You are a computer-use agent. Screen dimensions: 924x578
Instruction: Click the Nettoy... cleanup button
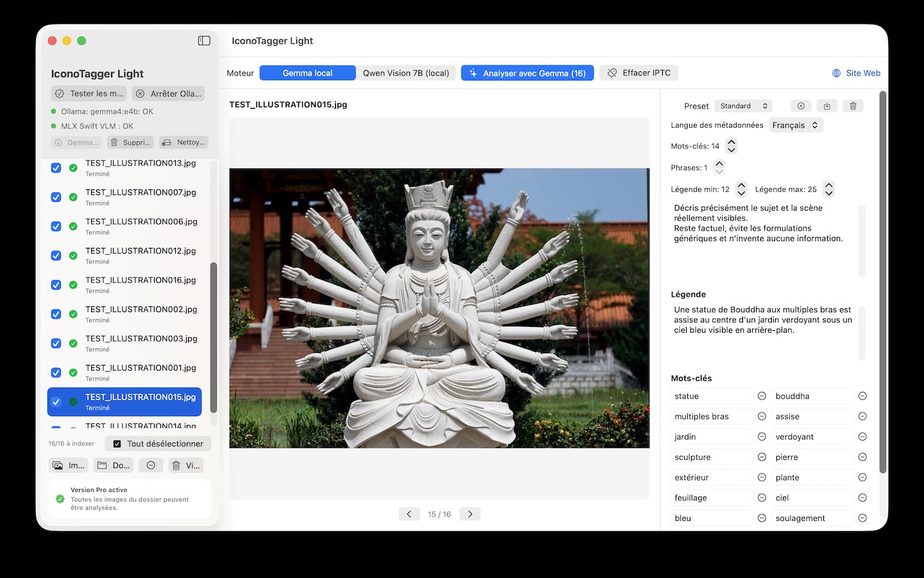(184, 143)
